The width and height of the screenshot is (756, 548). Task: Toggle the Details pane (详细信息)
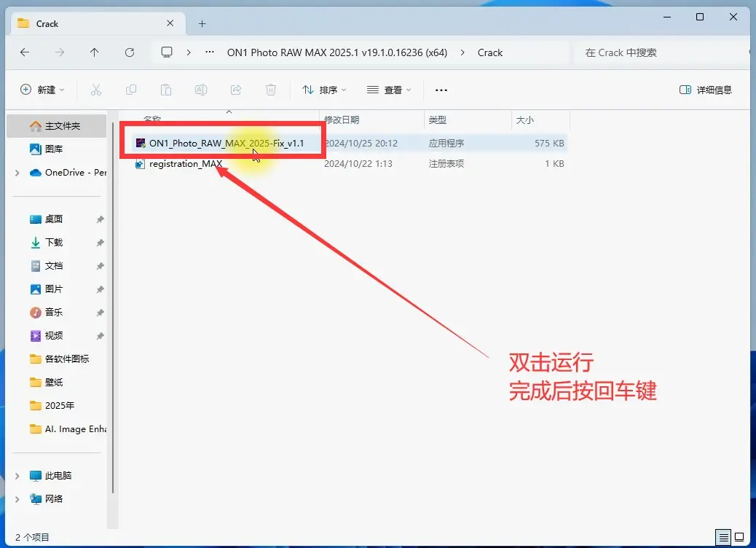(705, 90)
